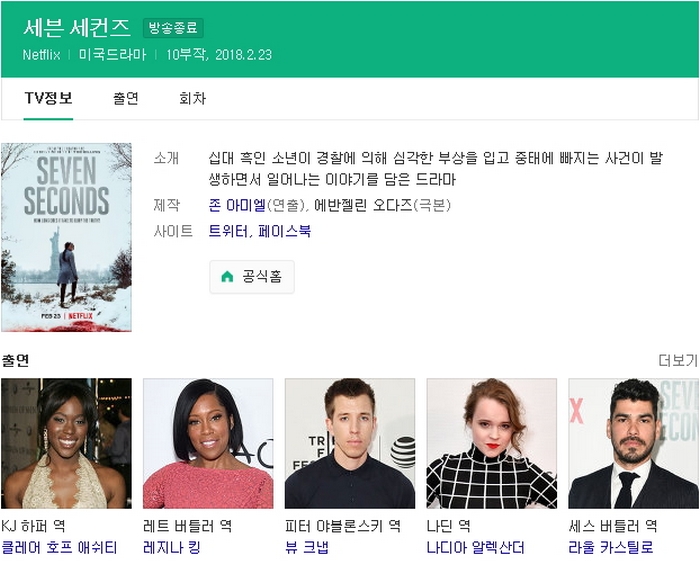700x565 pixels.
Task: Click the 10부작, 2018.2.23 text
Action: pyautogui.click(x=219, y=55)
